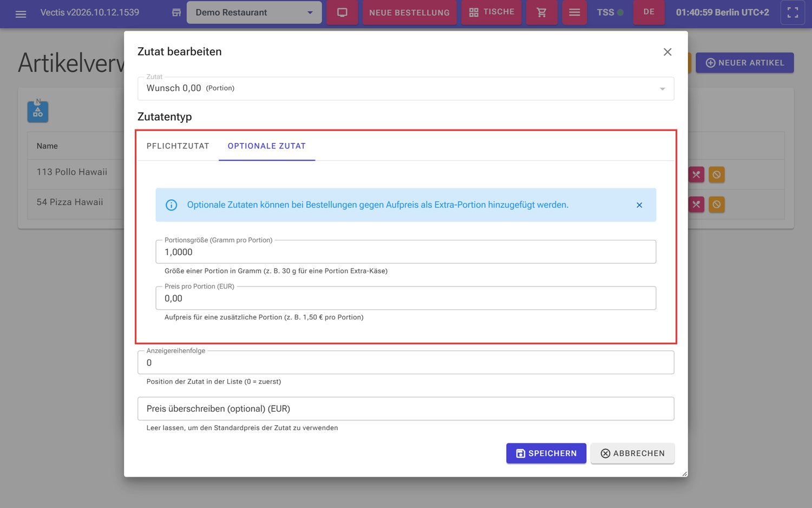812x508 pixels.
Task: Open the shopping cart
Action: [541, 12]
